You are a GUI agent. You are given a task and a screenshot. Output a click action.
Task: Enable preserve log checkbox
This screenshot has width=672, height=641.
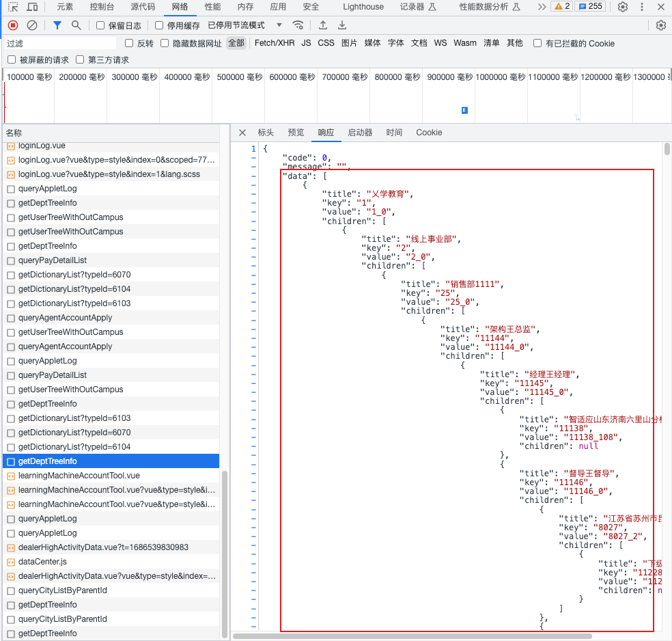(100, 25)
